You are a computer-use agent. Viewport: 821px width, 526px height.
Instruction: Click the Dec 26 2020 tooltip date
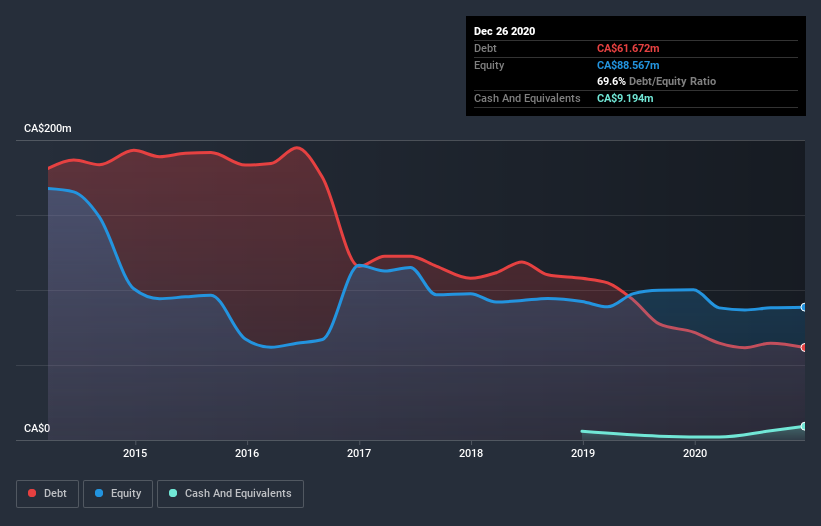point(505,31)
